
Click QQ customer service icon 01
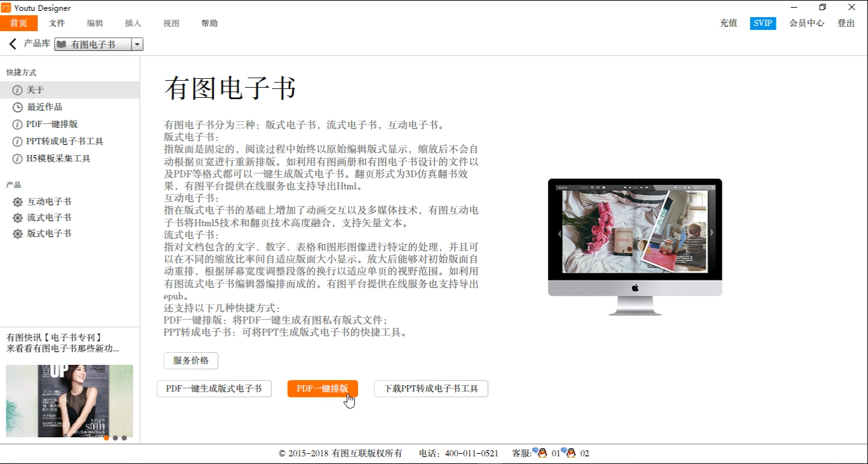[542, 453]
